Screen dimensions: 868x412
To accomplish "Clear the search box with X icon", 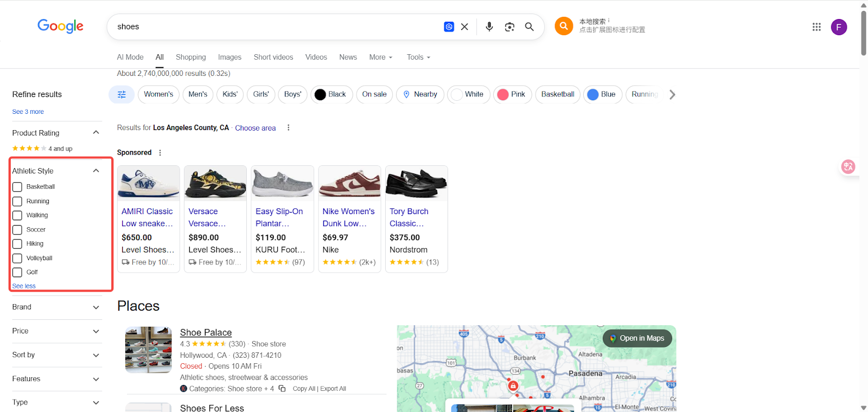I will [x=464, y=27].
